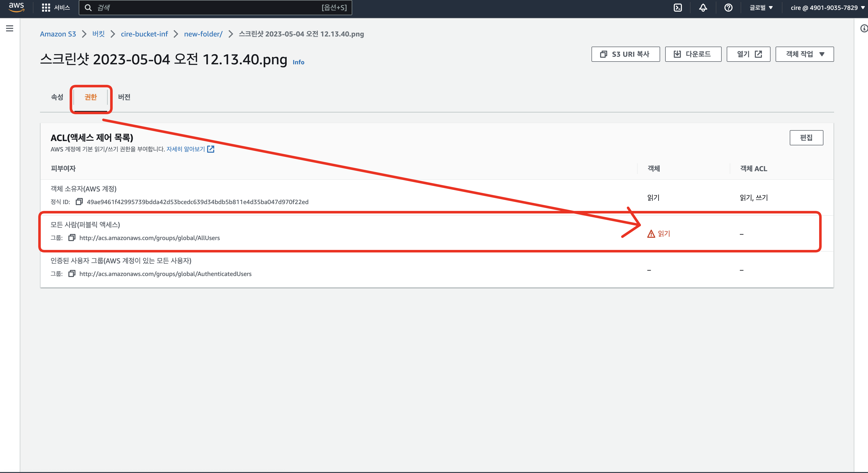The width and height of the screenshot is (868, 473).
Task: Click the 객체 ACL column header
Action: click(754, 168)
